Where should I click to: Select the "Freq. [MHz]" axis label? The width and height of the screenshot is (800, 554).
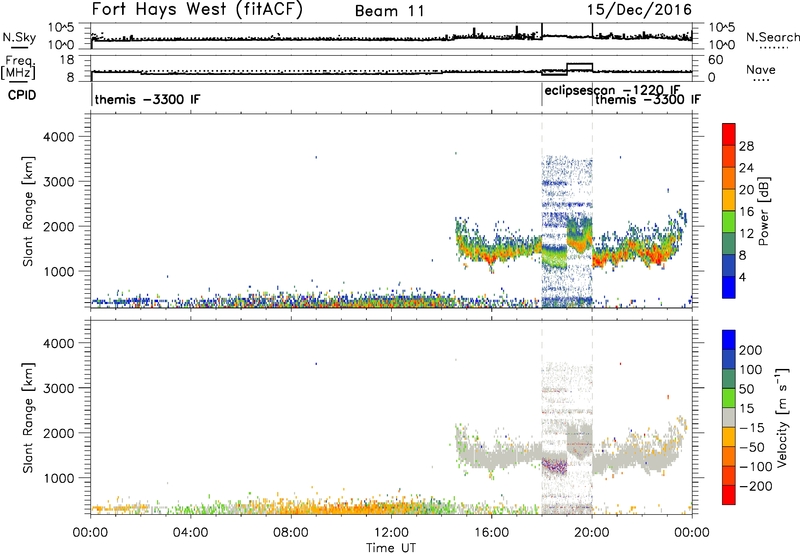click(18, 68)
